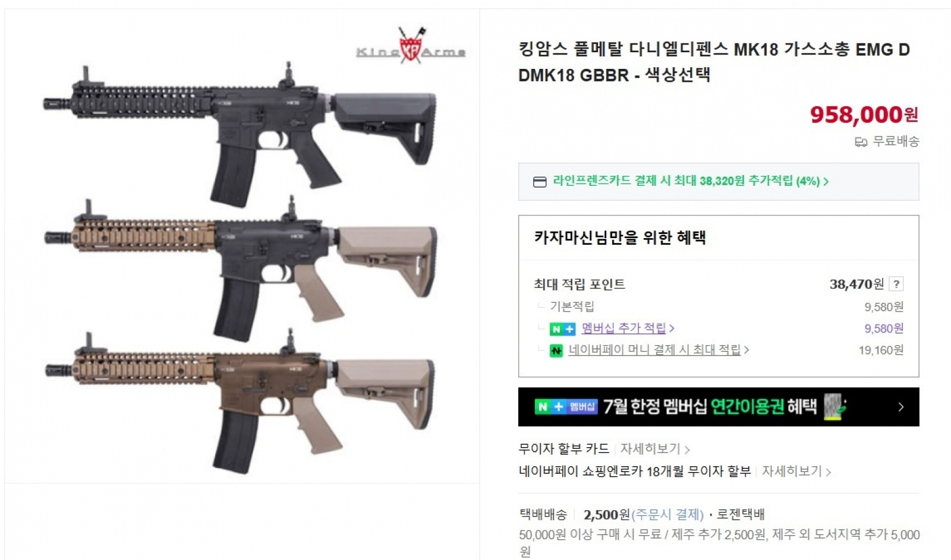Expand chevron next to 멤버십 추가 적립
Screen dimensions: 951x560
[x=672, y=328]
